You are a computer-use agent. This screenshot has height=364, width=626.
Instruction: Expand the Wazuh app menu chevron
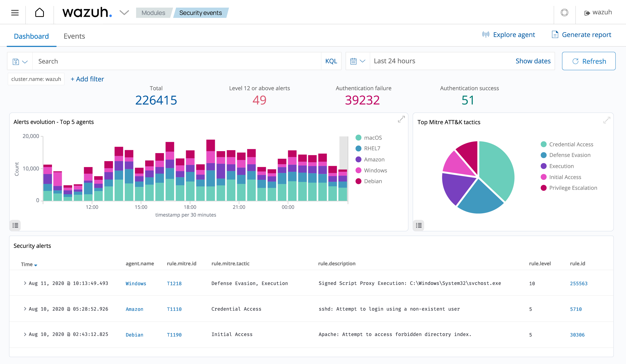coord(124,12)
